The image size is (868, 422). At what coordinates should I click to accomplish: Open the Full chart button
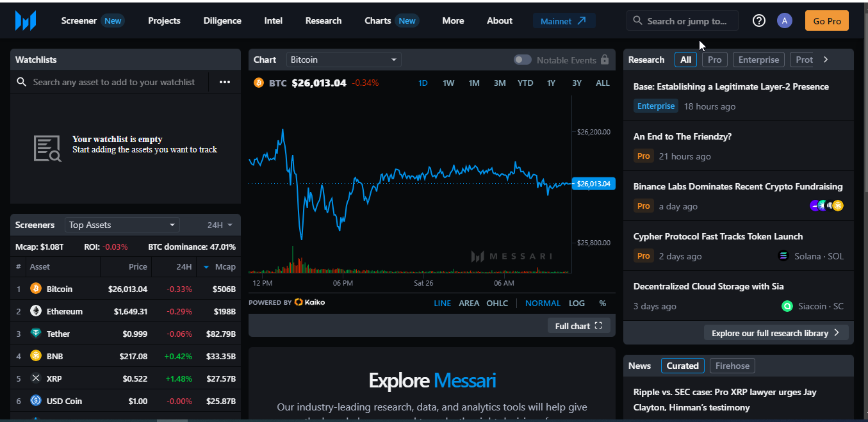pos(579,326)
